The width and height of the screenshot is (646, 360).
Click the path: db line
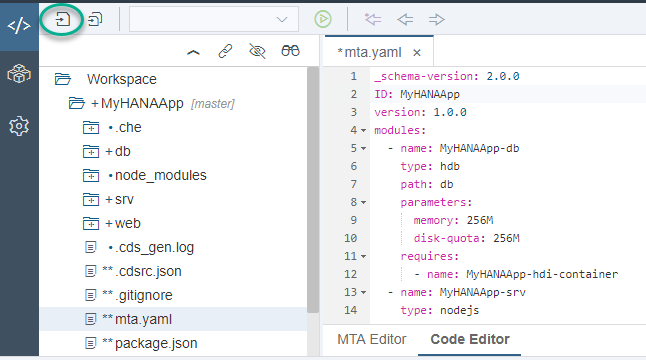click(x=427, y=185)
